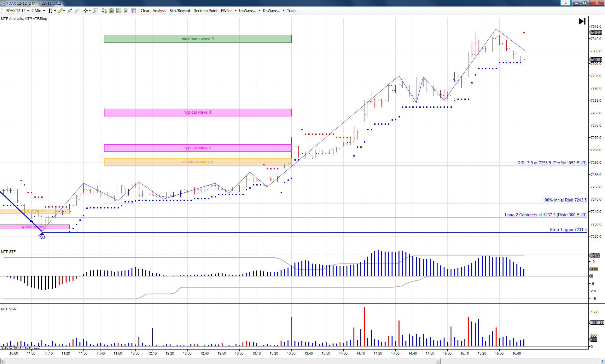Select the 'Long 2 Contracts at 7237.5' label

[x=545, y=215]
